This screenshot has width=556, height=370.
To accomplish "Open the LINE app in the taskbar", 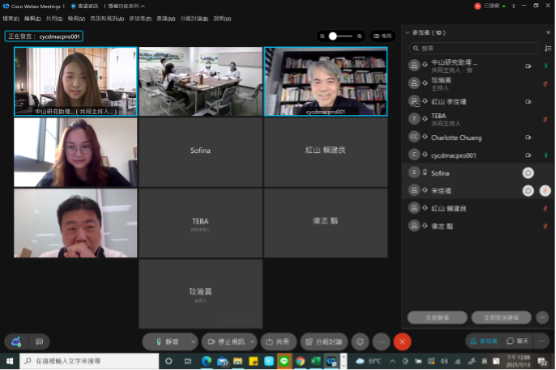I will click(284, 361).
